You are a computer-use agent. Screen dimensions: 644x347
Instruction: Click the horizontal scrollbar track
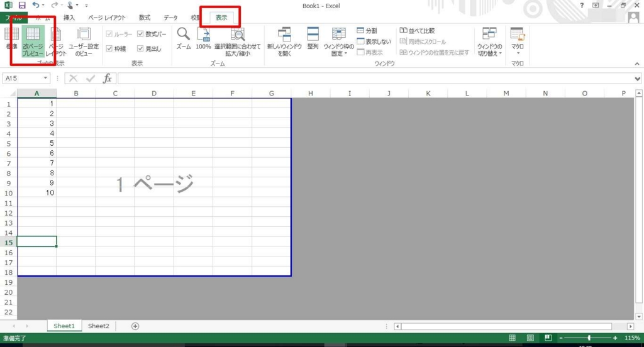coord(506,326)
